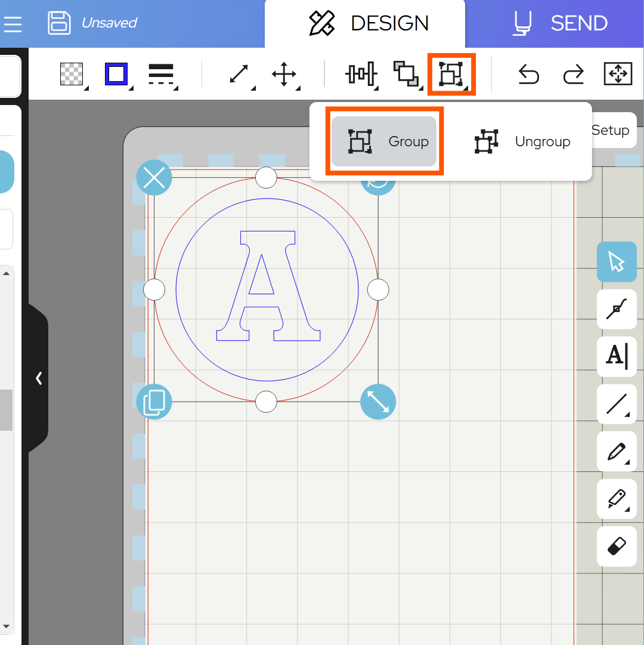The height and width of the screenshot is (645, 644).
Task: Click the redo arrow
Action: 574,74
